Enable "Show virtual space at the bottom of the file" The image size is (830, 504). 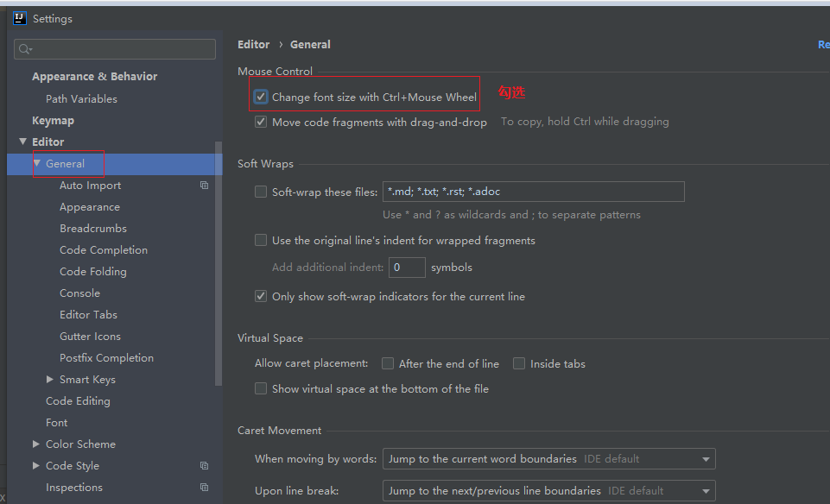click(261, 388)
